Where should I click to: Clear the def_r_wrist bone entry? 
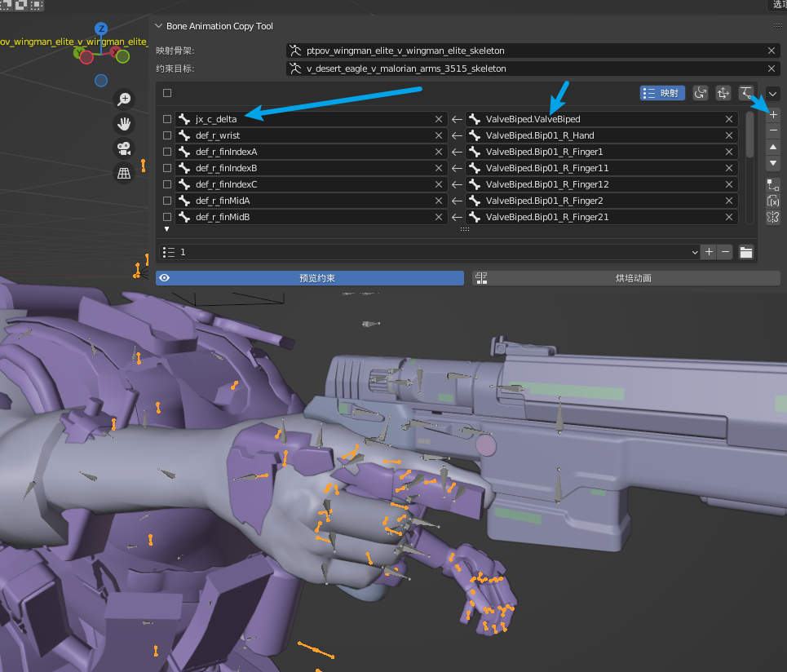pos(439,135)
